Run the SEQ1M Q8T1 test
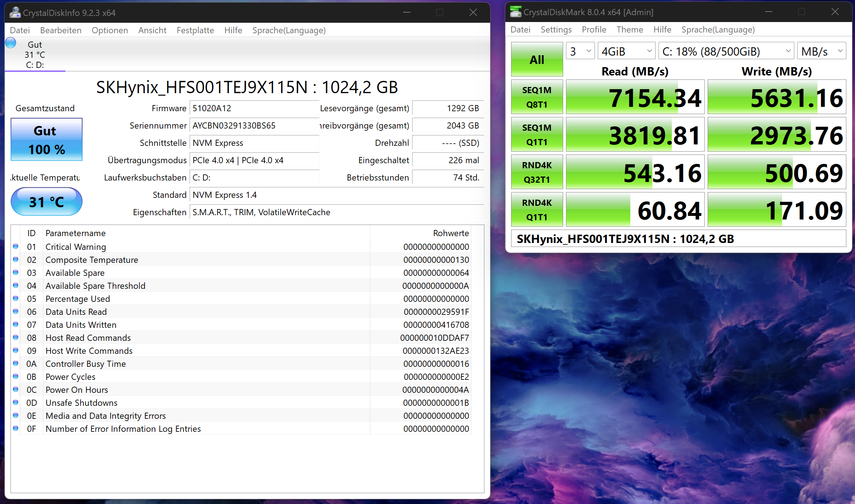The image size is (855, 504). [537, 97]
